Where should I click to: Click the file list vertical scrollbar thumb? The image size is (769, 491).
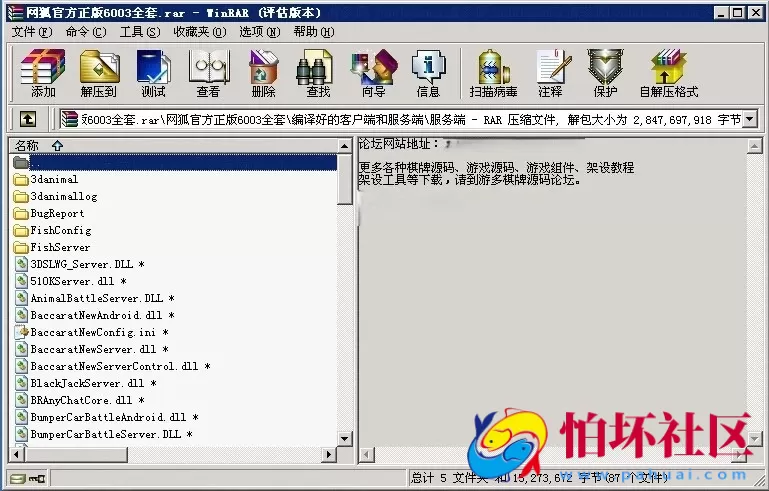point(345,179)
